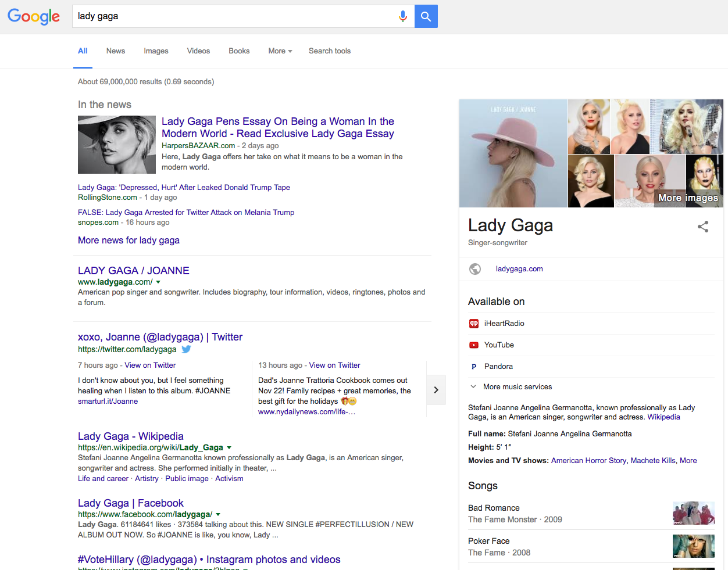The height and width of the screenshot is (570, 728).
Task: Open Public image sitelink
Action: 187,479
